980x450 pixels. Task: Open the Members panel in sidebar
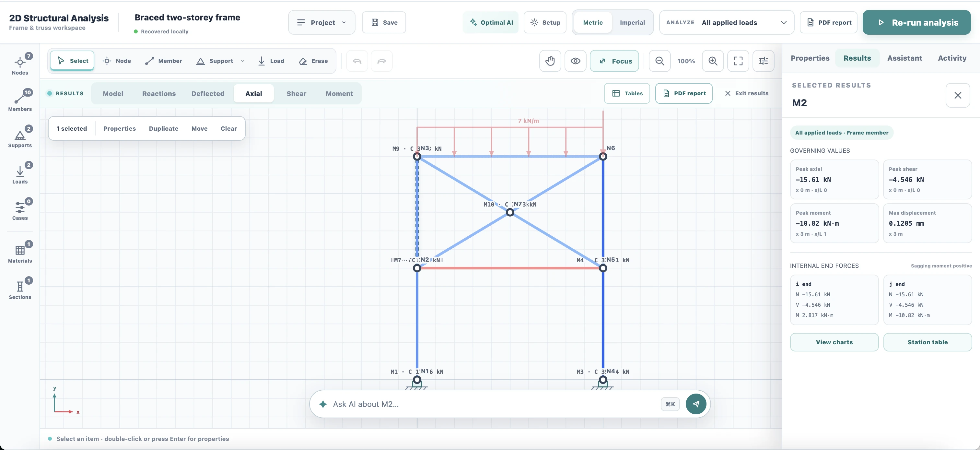20,101
